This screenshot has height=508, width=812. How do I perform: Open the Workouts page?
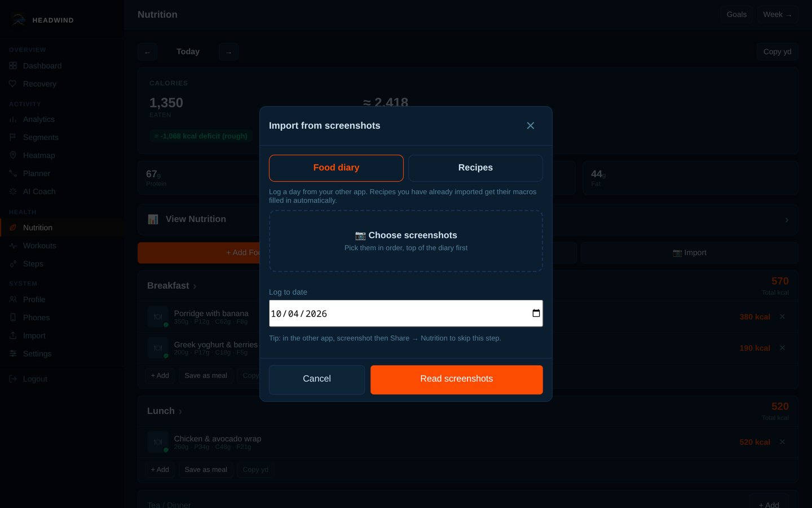coord(62,246)
